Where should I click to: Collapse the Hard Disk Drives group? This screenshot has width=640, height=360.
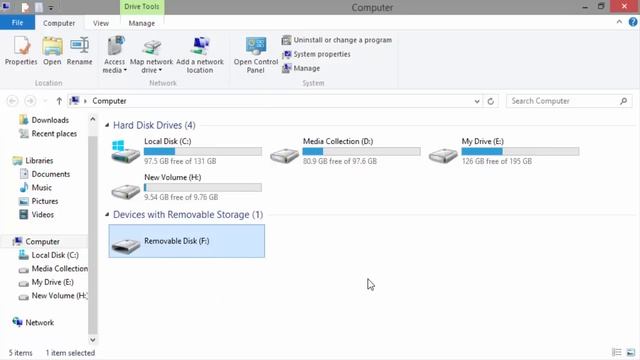[107, 125]
